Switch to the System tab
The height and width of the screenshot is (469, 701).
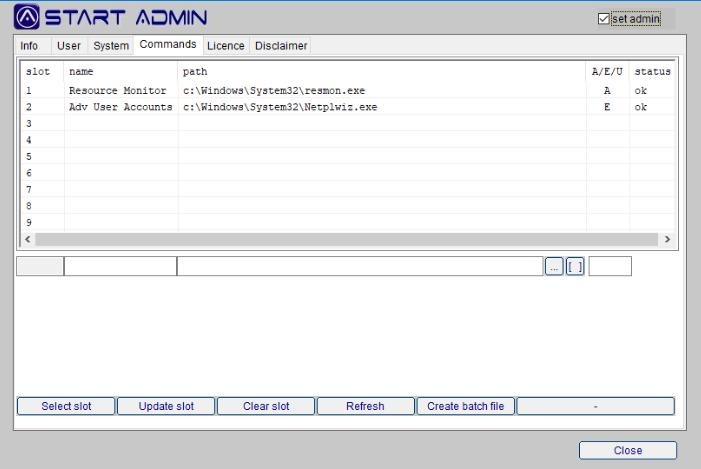point(111,46)
